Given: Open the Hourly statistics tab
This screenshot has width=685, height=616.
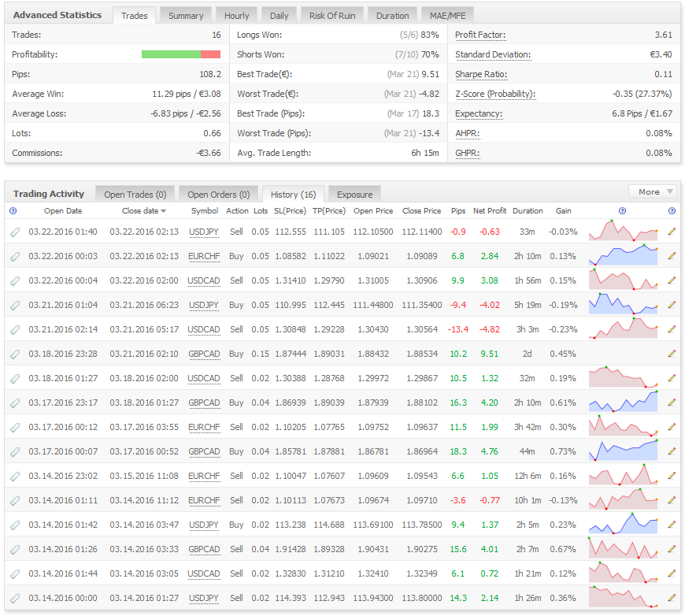Looking at the screenshot, I should [x=236, y=15].
